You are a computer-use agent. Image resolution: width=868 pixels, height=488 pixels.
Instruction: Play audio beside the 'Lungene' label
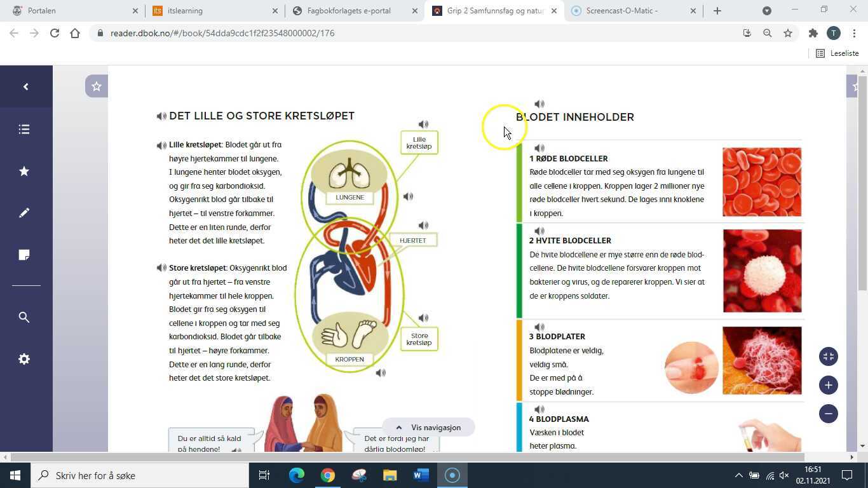coord(408,197)
